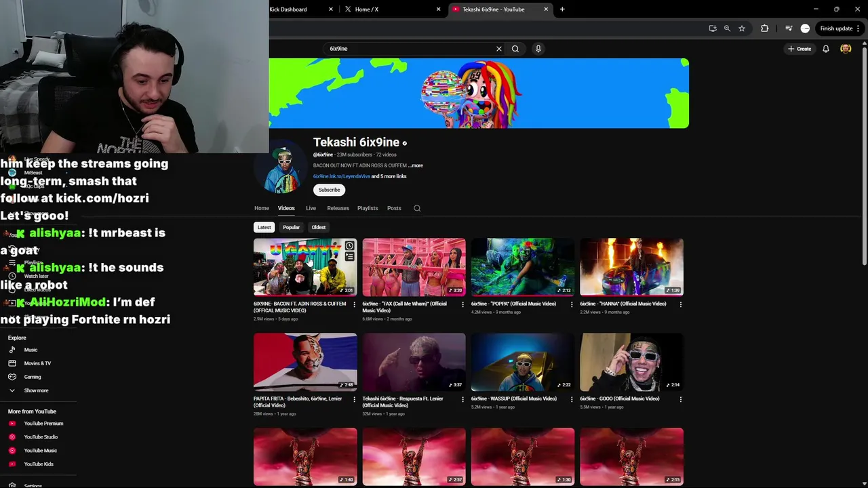Open the 'and 5 more links' text

[389, 176]
